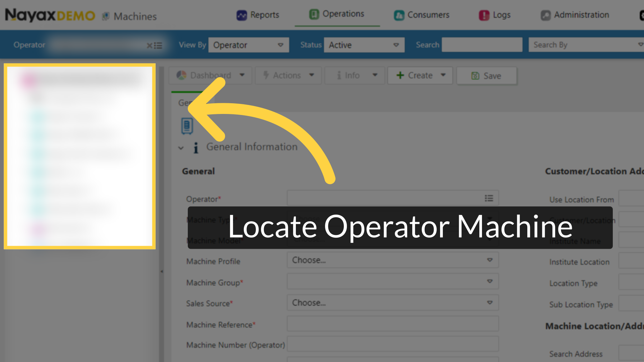Open the Status Active dropdown
Screen dimensions: 644x362
(x=364, y=45)
